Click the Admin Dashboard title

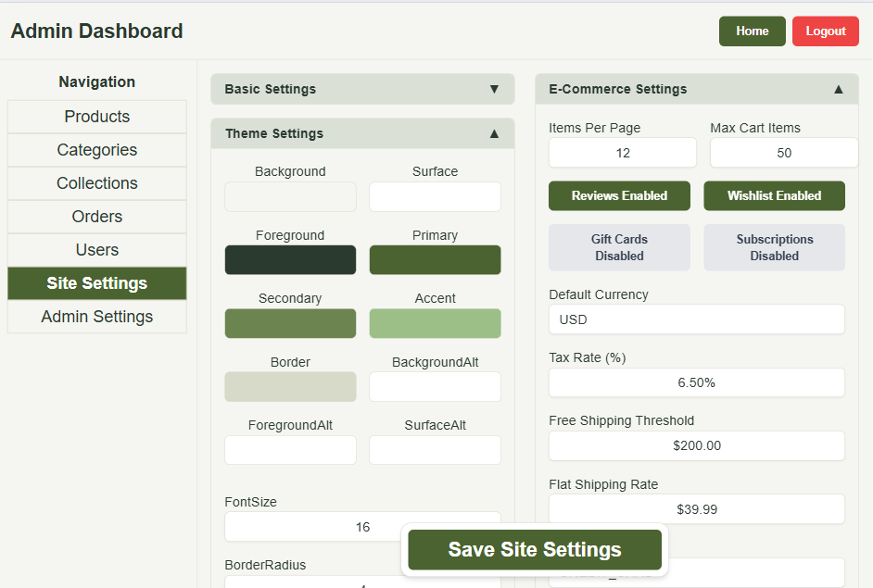97,31
